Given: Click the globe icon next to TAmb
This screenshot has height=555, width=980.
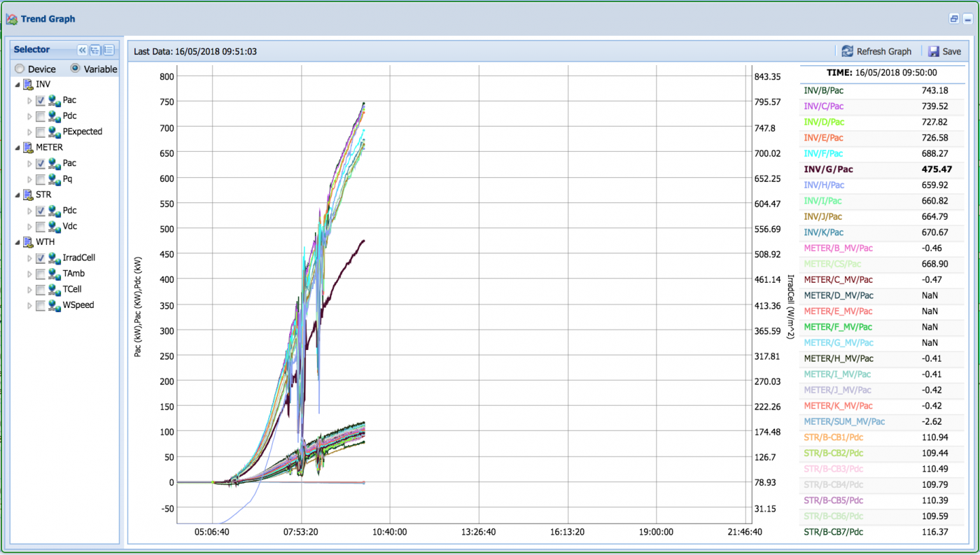Looking at the screenshot, I should tap(55, 274).
